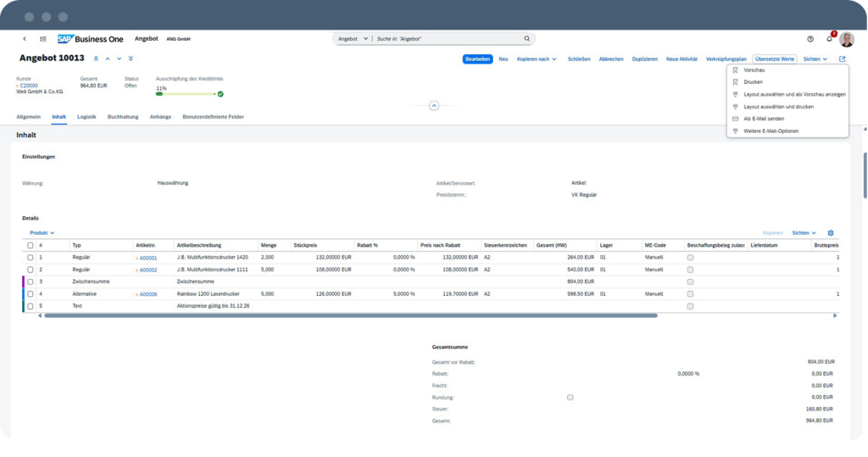Click the green credit limit check icon
Image resolution: width=868 pixels, height=457 pixels.
[x=220, y=94]
